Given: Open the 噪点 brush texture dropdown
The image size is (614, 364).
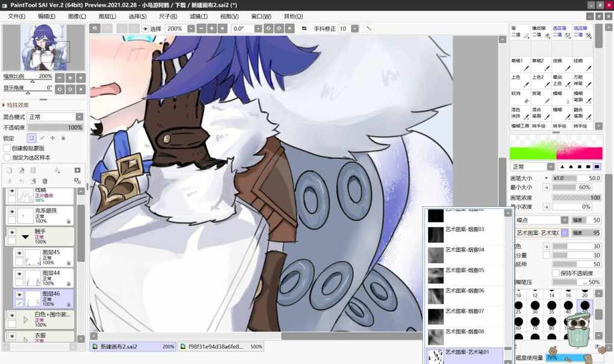Looking at the screenshot, I should tap(564, 220).
